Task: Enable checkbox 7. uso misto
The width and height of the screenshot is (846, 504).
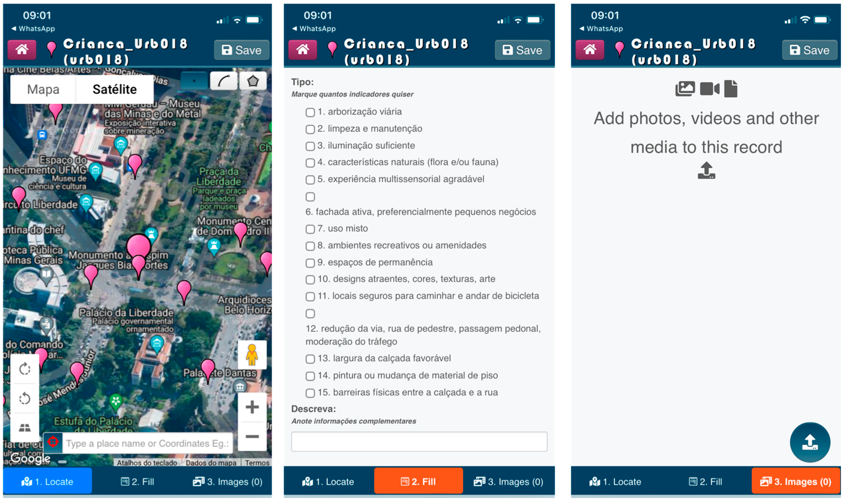Action: pyautogui.click(x=310, y=229)
